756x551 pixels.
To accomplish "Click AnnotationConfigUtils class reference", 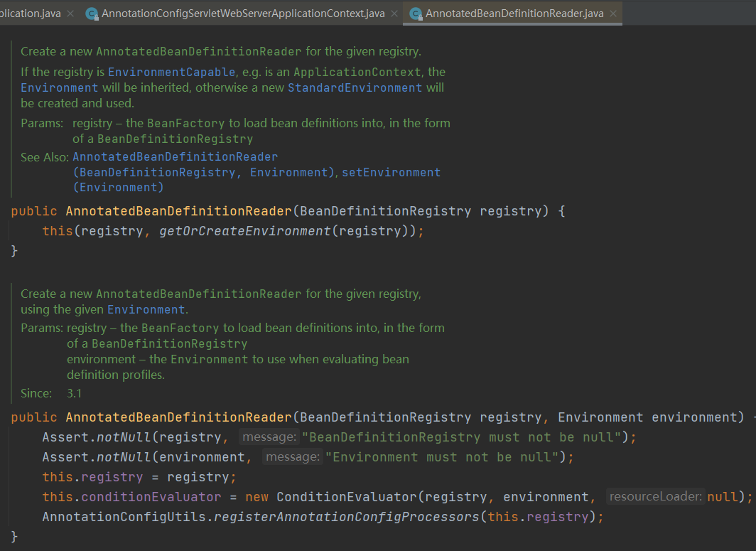I will (x=124, y=517).
